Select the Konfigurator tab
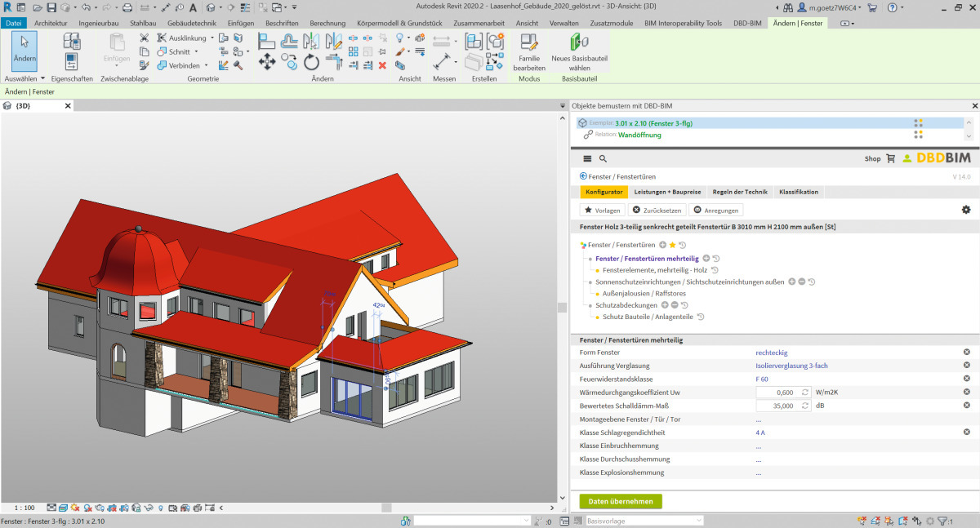Screen dimensions: 980x528 pyautogui.click(x=604, y=192)
